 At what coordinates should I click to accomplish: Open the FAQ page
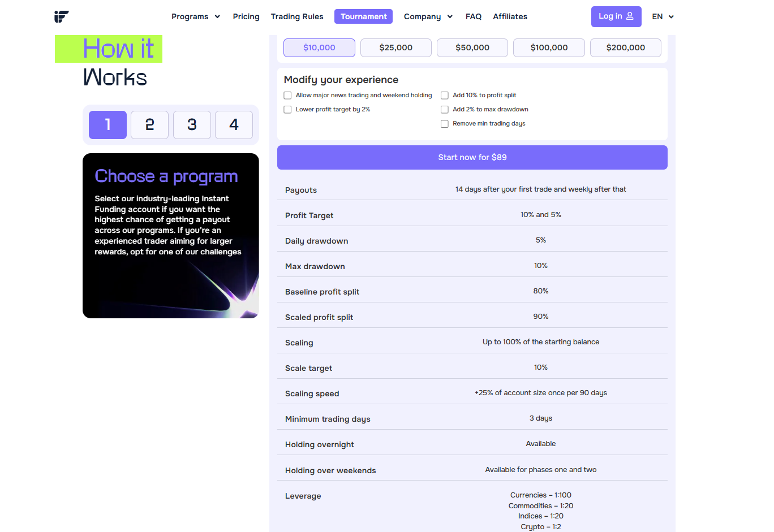coord(474,16)
